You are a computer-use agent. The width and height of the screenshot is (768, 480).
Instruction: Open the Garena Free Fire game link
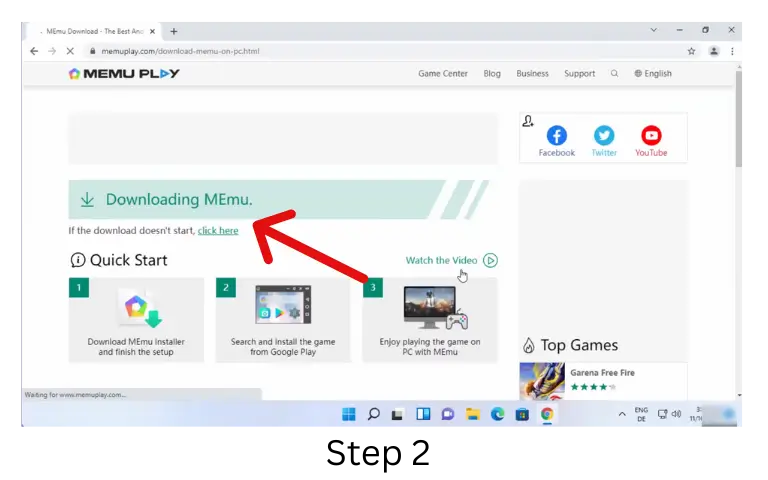click(602, 373)
